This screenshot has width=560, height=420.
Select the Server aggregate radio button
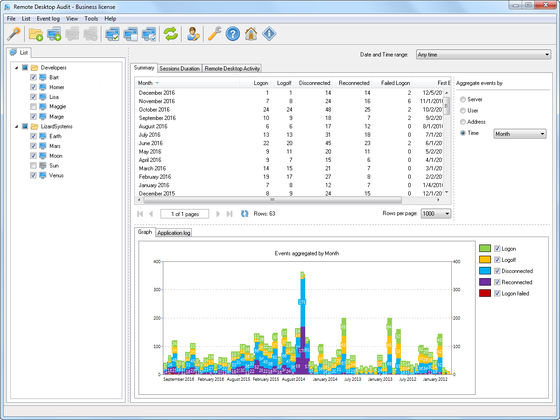pos(463,99)
